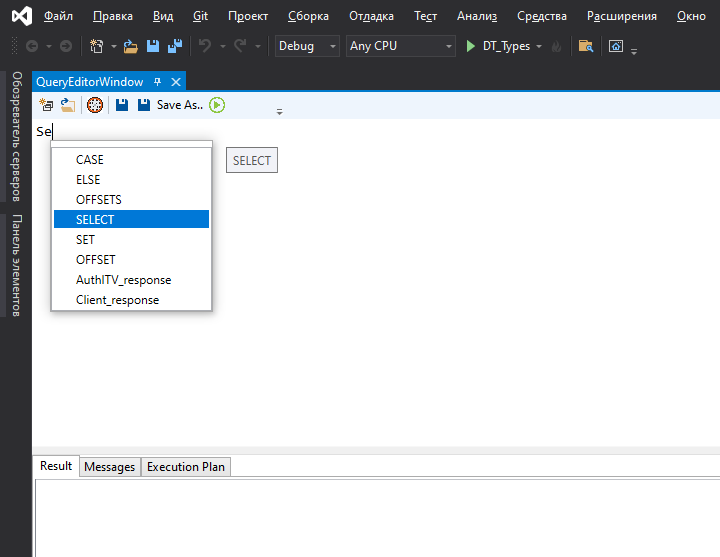Image resolution: width=720 pixels, height=557 pixels.
Task: Pin the QueryEditorWindow tab
Action: point(157,82)
